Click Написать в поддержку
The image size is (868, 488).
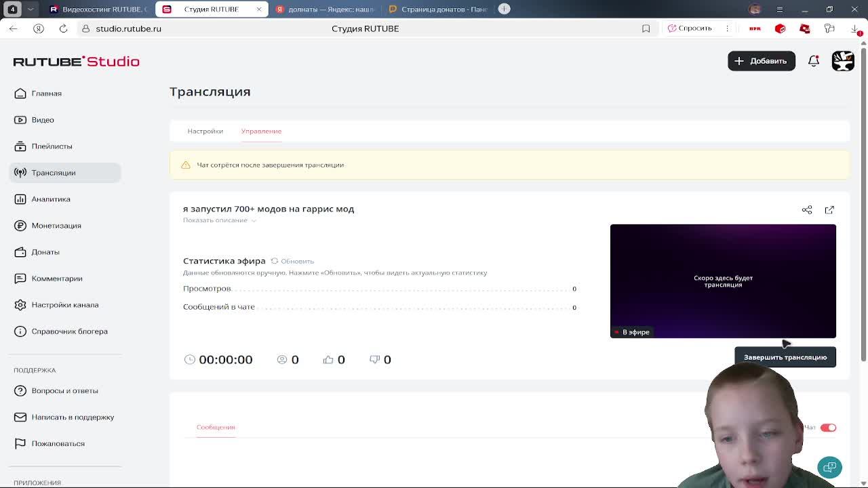[x=65, y=418]
